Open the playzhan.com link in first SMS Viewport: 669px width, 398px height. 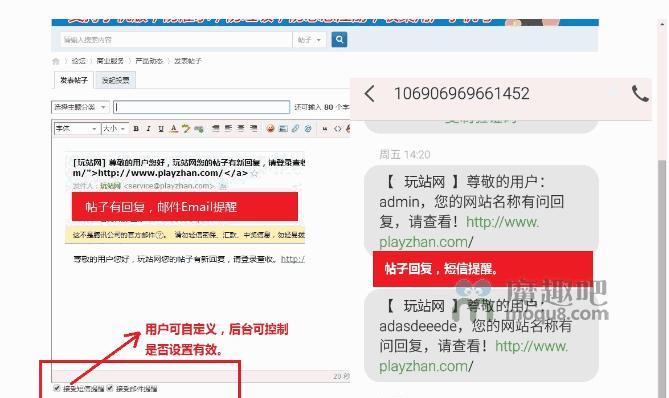click(x=459, y=232)
